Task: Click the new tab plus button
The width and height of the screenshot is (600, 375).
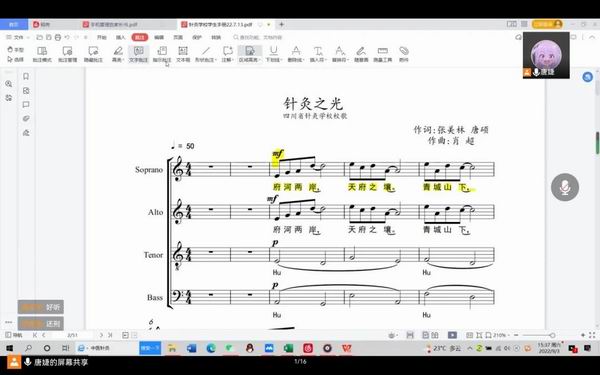Action: coord(281,24)
